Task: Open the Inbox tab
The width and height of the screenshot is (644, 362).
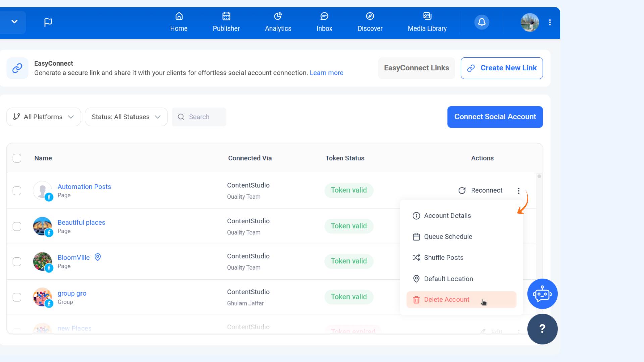Action: pyautogui.click(x=324, y=22)
